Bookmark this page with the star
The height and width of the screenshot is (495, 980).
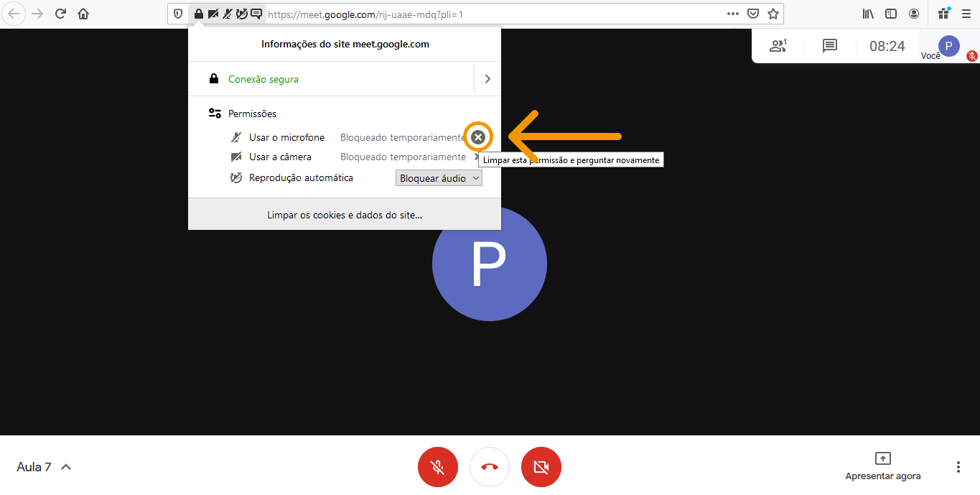coord(773,14)
